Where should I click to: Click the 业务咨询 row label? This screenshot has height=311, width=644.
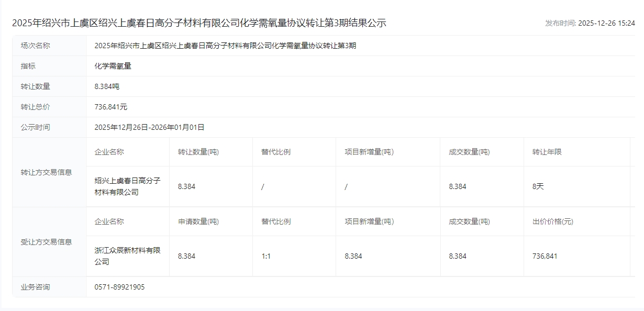pos(36,287)
